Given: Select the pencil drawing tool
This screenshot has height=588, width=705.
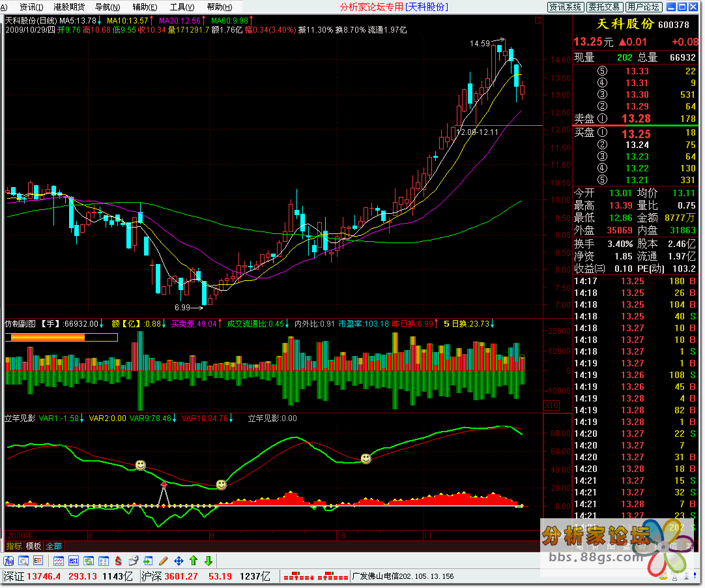Looking at the screenshot, I should [x=163, y=561].
